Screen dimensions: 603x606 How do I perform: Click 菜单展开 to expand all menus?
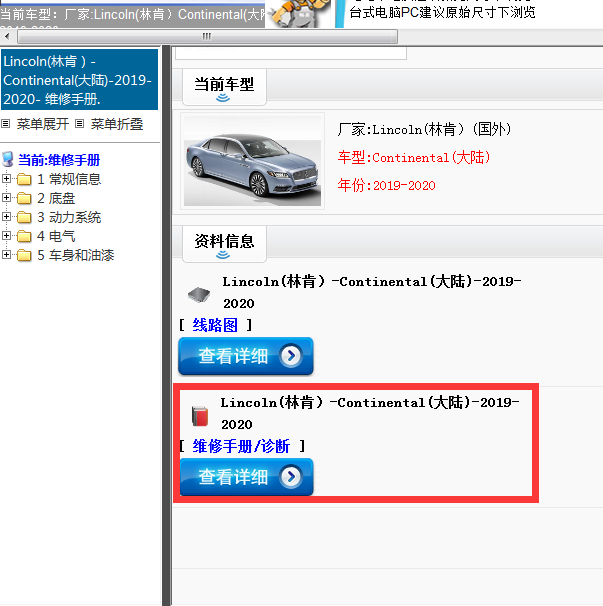(x=43, y=124)
